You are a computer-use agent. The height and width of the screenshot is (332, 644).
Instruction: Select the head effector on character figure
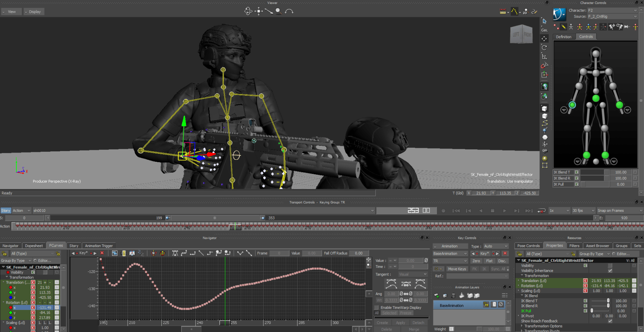tap(596, 53)
